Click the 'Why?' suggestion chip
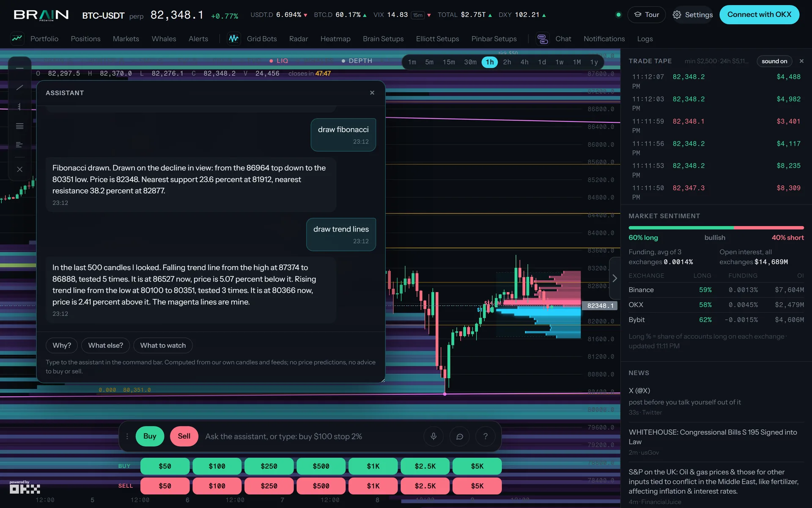Viewport: 812px width, 508px height. (62, 345)
